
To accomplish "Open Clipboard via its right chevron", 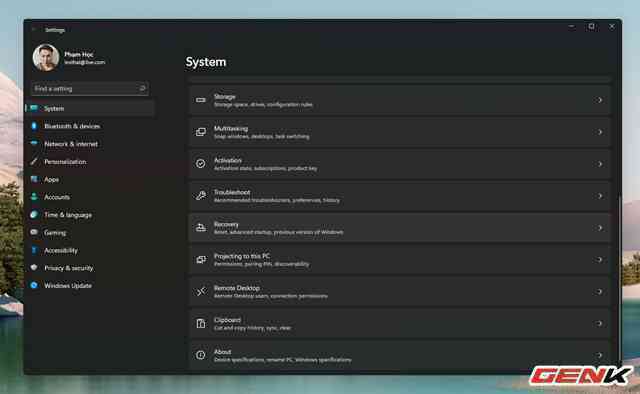I will click(x=600, y=323).
